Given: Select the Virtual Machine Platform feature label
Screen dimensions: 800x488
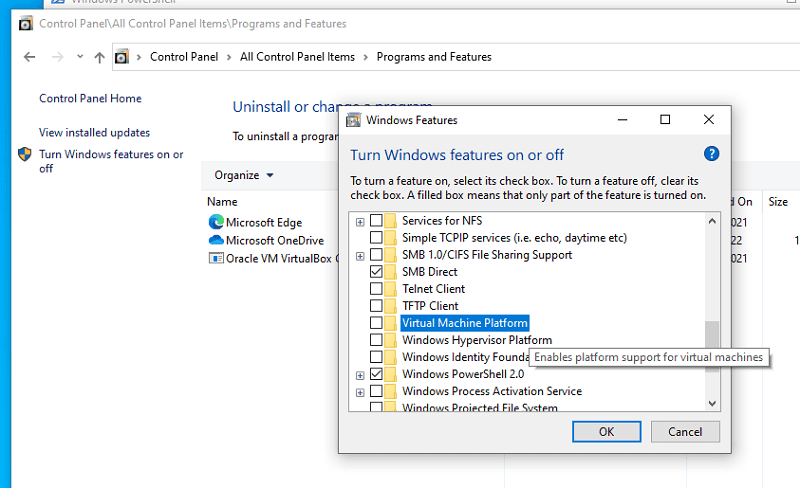Looking at the screenshot, I should (465, 323).
